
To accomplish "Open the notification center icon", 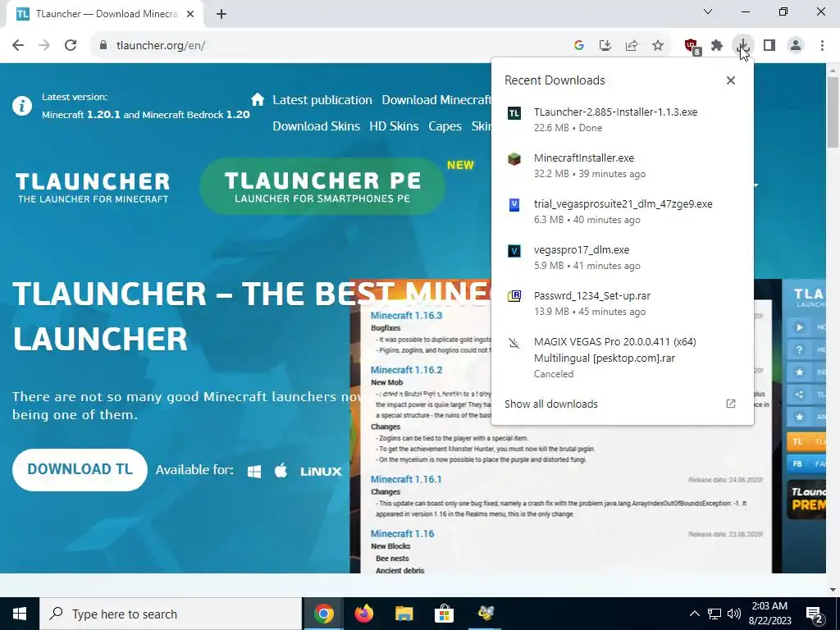I will click(x=815, y=614).
